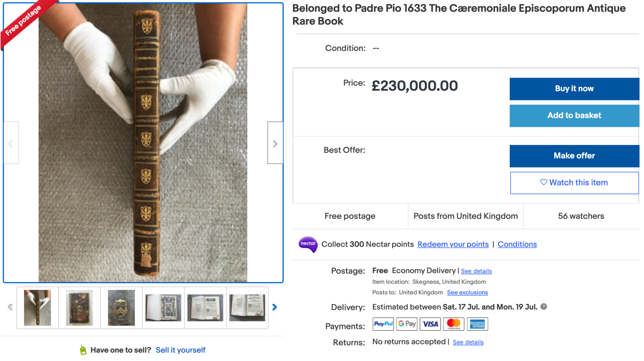Make an offer on this item

(x=574, y=156)
